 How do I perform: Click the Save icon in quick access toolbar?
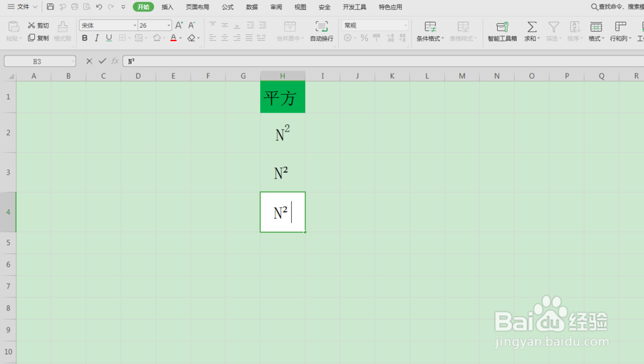coord(50,6)
